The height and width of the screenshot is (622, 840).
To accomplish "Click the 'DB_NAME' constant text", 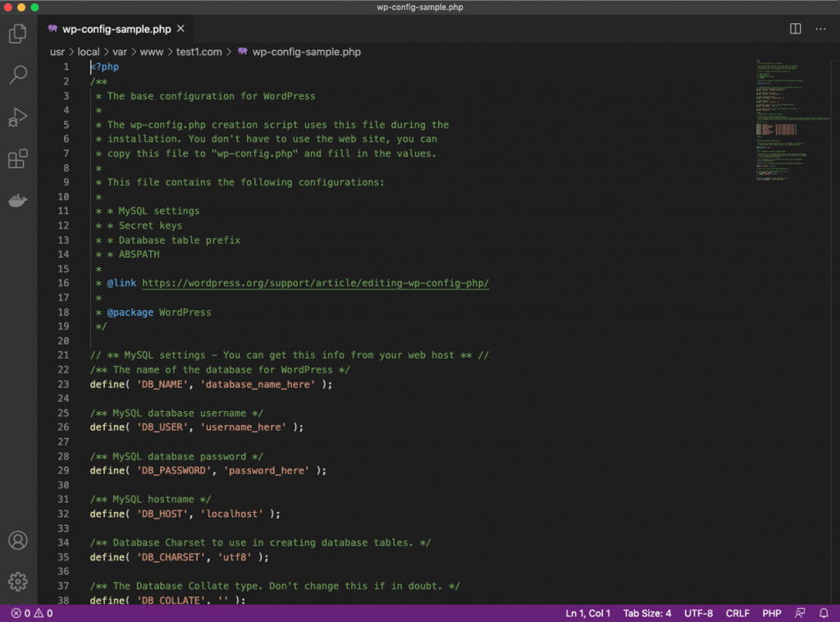I will pyautogui.click(x=162, y=384).
